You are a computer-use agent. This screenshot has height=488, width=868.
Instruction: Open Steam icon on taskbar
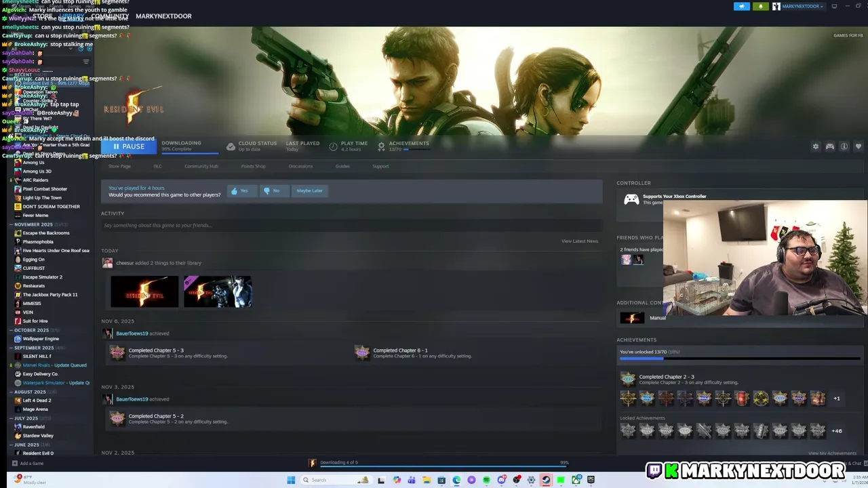click(546, 480)
